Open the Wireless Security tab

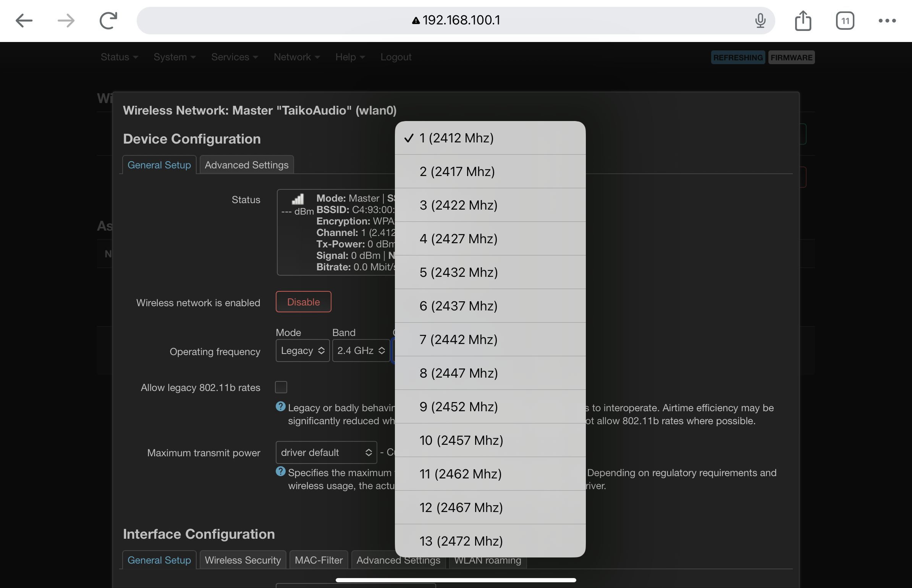coord(243,560)
